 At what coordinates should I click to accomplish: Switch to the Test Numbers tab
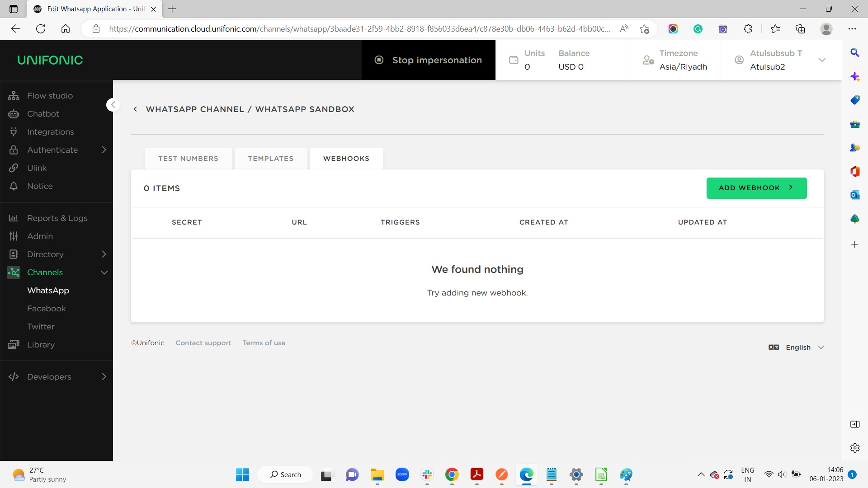pyautogui.click(x=188, y=159)
